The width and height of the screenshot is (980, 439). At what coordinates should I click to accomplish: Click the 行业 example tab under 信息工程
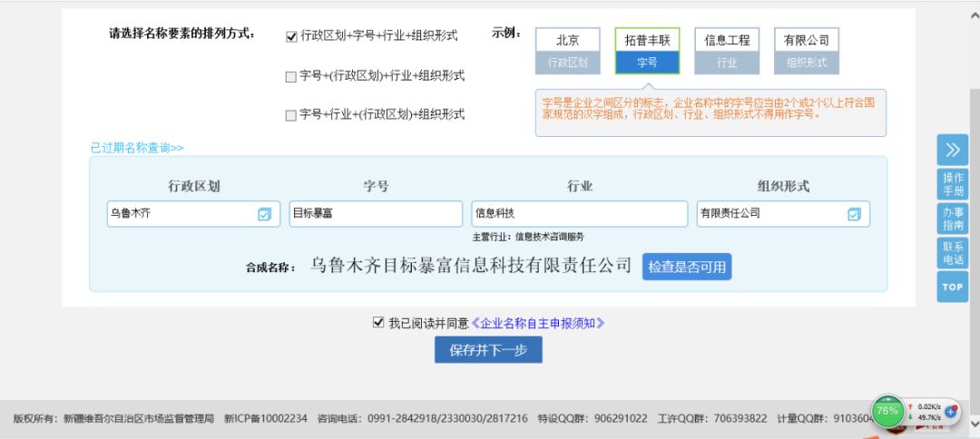point(727,63)
